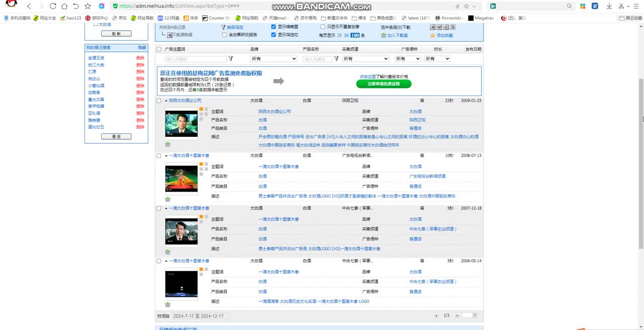
Task: Open the 其它收藏 bookmarks folder
Action: pos(630,18)
